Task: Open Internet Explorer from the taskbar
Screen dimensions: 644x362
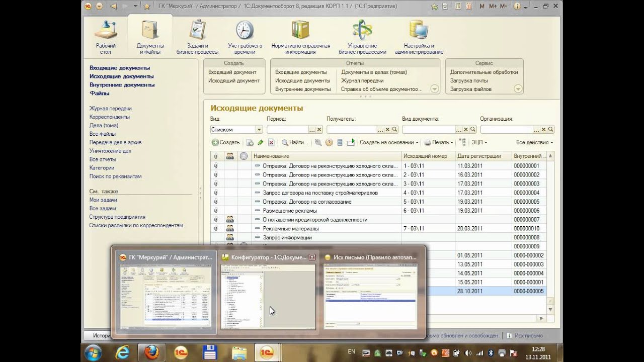Action: (122, 352)
